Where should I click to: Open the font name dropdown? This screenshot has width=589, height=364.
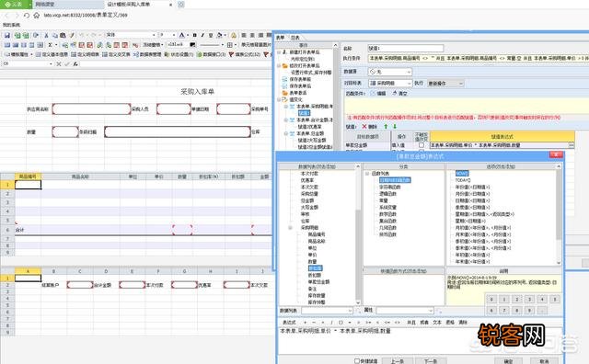click(154, 35)
